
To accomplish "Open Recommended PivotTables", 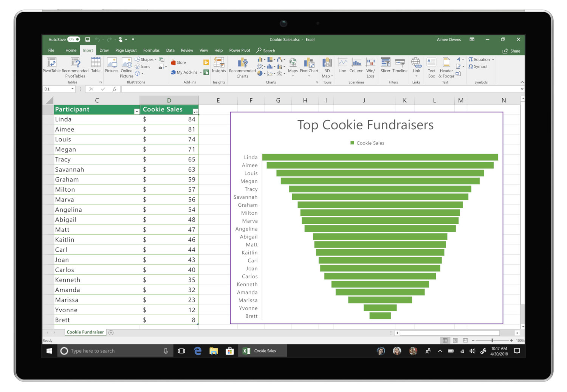I will (75, 67).
